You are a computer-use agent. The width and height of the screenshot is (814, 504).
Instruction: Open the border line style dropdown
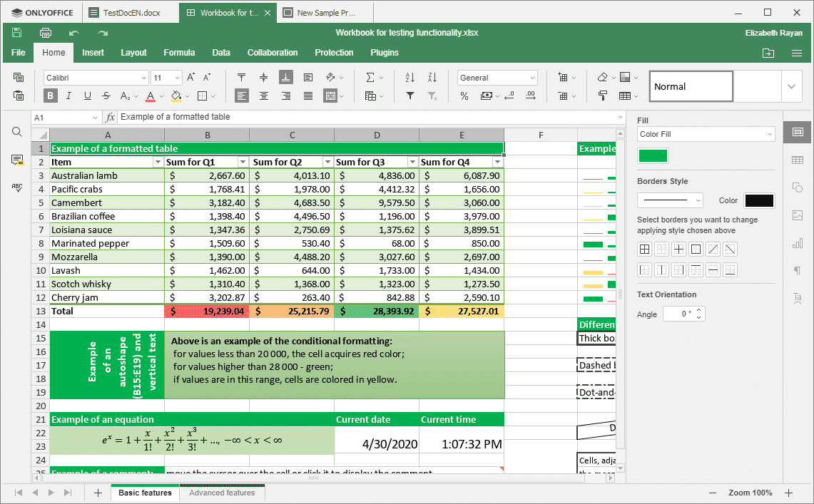coord(670,200)
